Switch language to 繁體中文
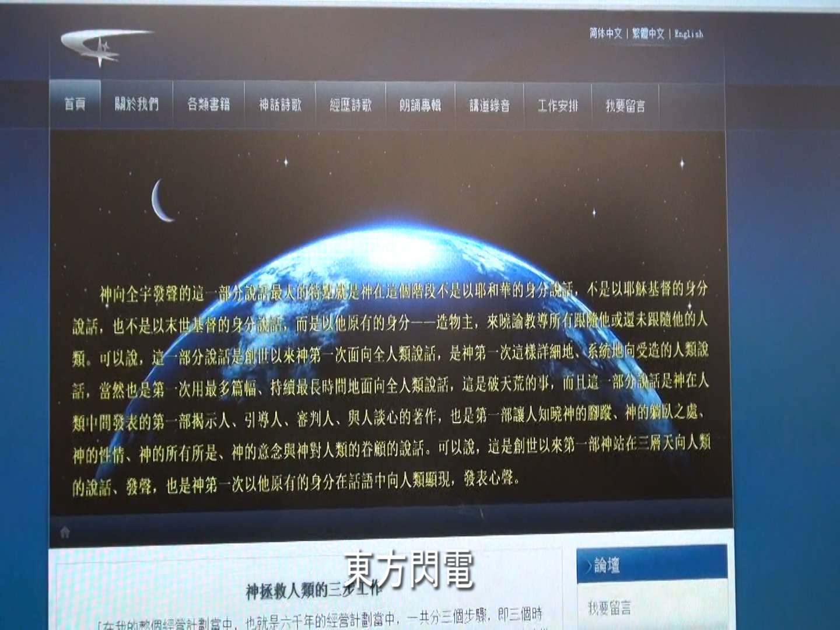The width and height of the screenshot is (840, 630). point(648,33)
